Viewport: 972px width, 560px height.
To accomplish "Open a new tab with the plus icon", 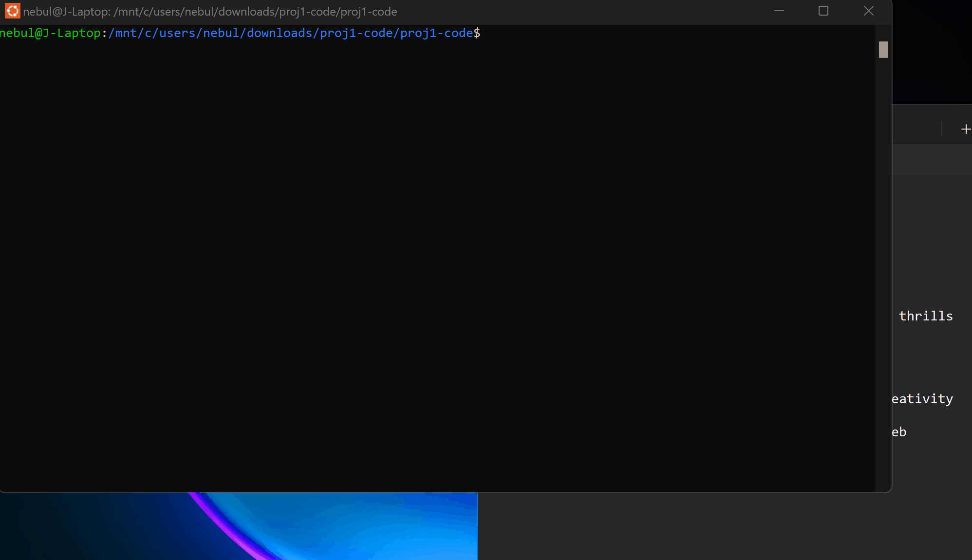I will click(966, 129).
